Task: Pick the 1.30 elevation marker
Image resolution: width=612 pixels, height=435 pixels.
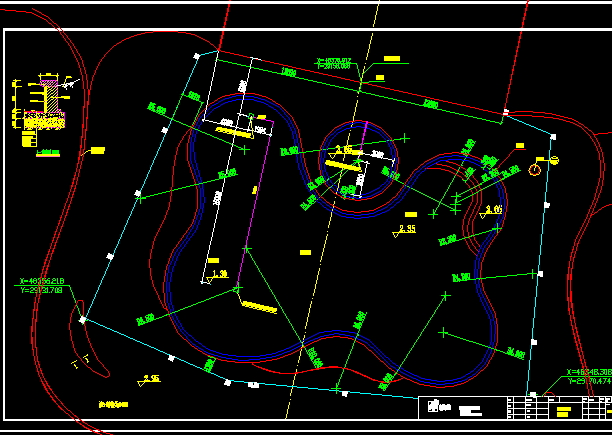Action: coord(219,273)
